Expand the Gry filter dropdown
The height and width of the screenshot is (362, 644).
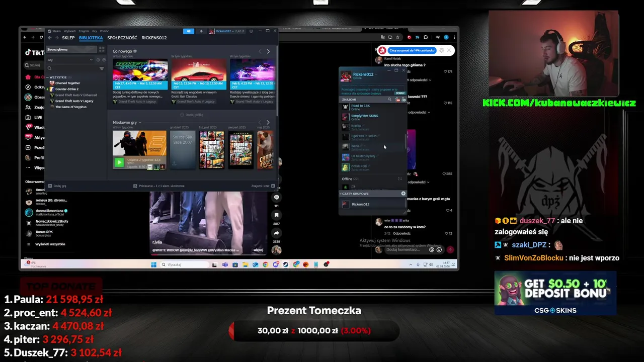(x=70, y=60)
